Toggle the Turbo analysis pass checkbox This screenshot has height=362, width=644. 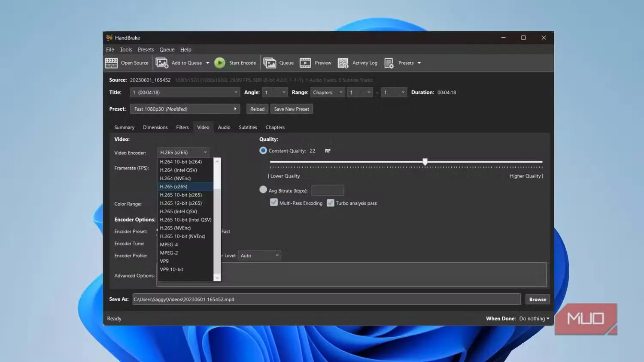(330, 203)
